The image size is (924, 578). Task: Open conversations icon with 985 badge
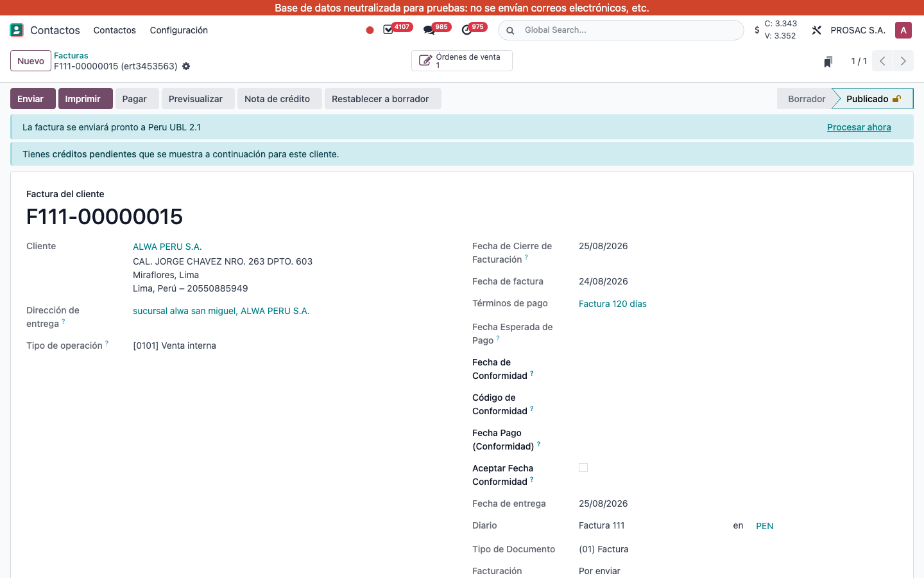coord(429,30)
